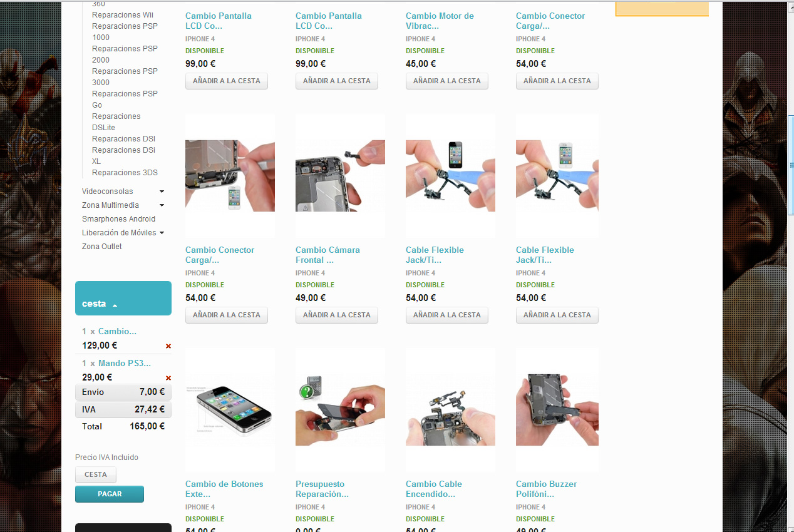This screenshot has height=532, width=794.
Task: Click the PAGAR checkout button
Action: [110, 494]
